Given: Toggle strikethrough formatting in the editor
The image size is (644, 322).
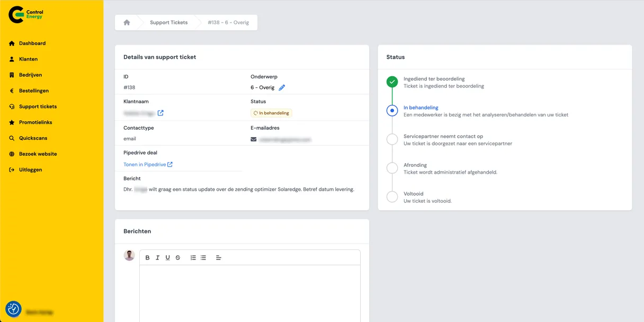Looking at the screenshot, I should tap(177, 258).
